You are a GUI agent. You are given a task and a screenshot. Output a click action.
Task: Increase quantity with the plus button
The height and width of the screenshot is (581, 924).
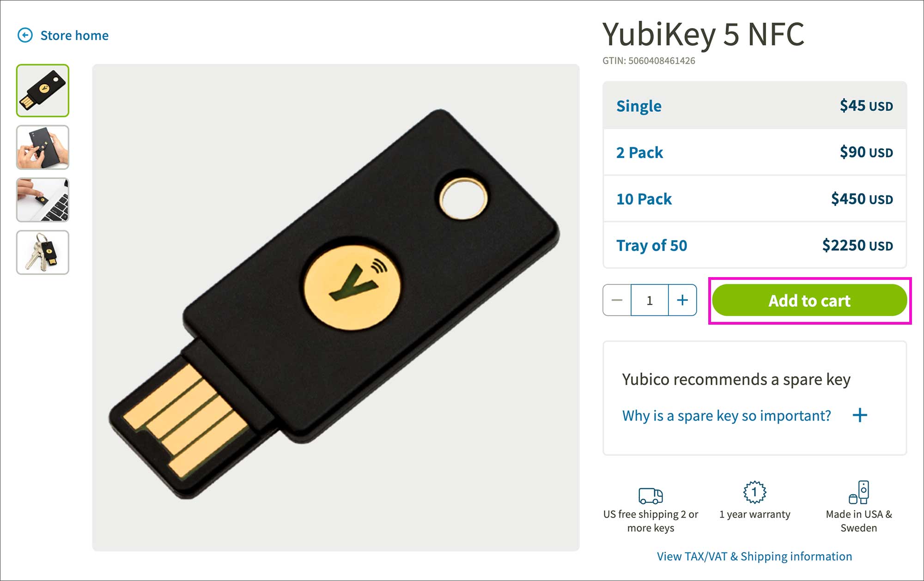tap(682, 300)
